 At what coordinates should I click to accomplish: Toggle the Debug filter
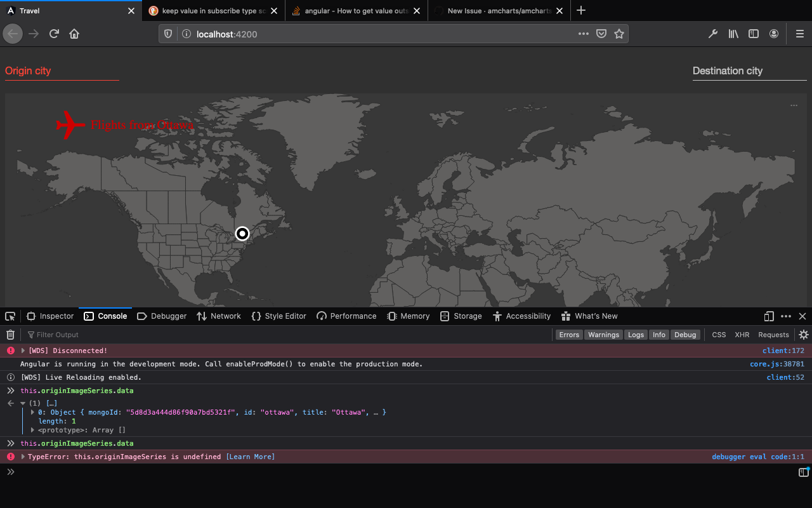pyautogui.click(x=685, y=335)
